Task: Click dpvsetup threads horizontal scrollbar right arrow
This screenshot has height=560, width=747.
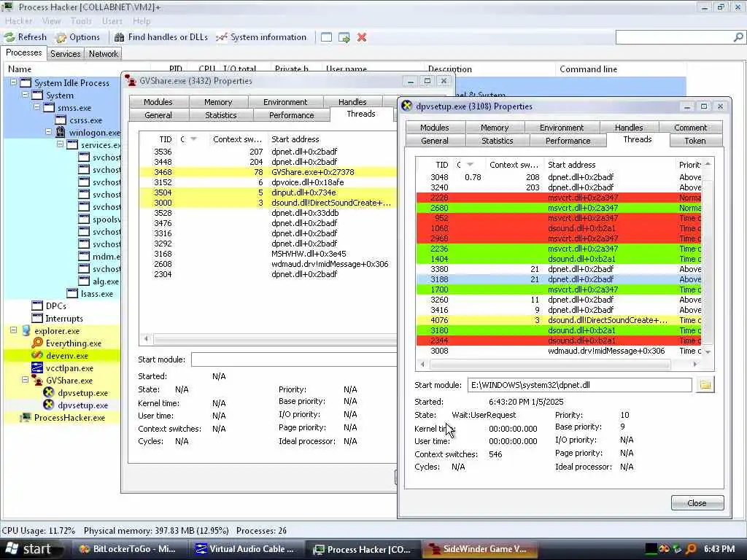Action: point(695,365)
